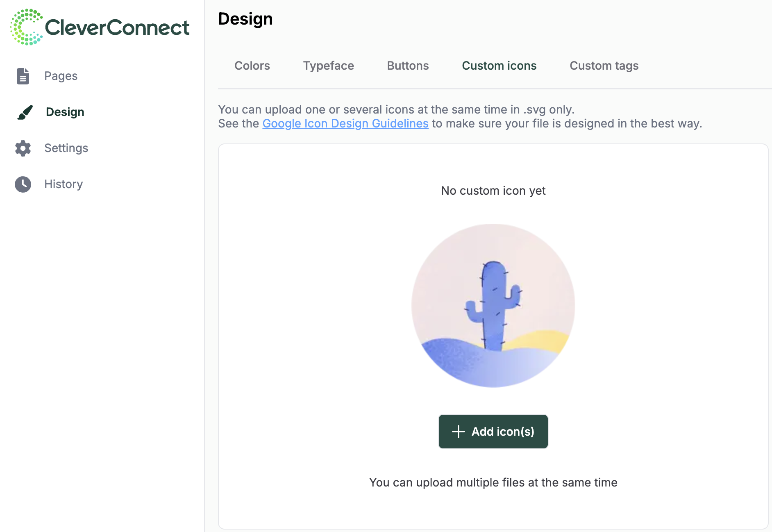
Task: Open the Custom tags tab
Action: click(x=604, y=66)
